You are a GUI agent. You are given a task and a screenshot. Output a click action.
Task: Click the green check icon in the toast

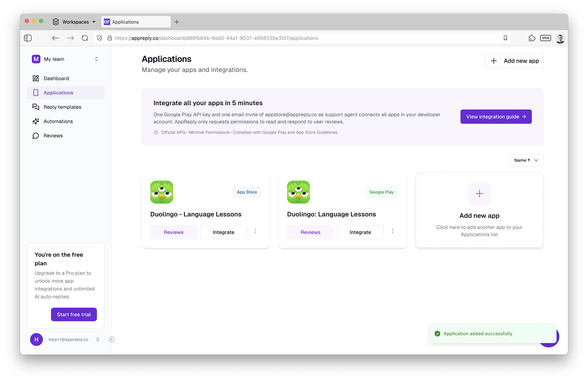click(437, 334)
